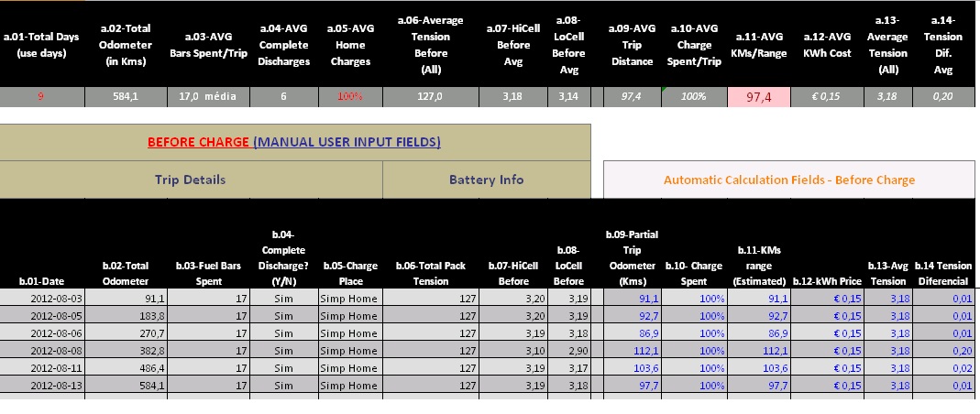This screenshot has width=980, height=414.
Task: Select the b.05-Charge Place column header
Action: pyautogui.click(x=349, y=273)
